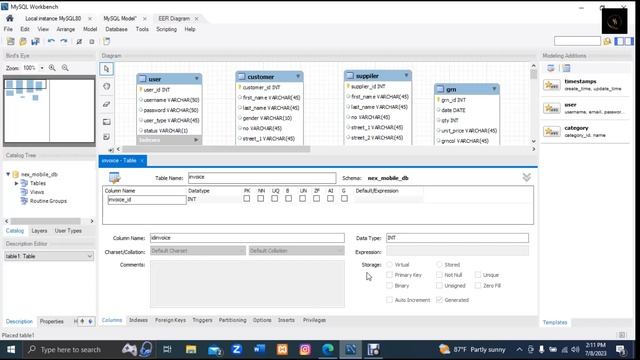Viewport: 640px width, 360px height.
Task: Check the UQ box for invoice_id
Action: click(x=274, y=199)
